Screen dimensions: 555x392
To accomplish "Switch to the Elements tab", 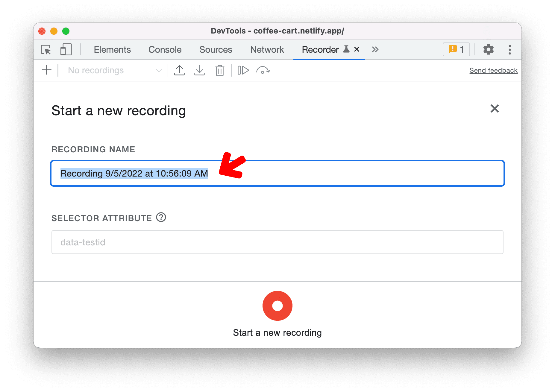I will pos(112,50).
